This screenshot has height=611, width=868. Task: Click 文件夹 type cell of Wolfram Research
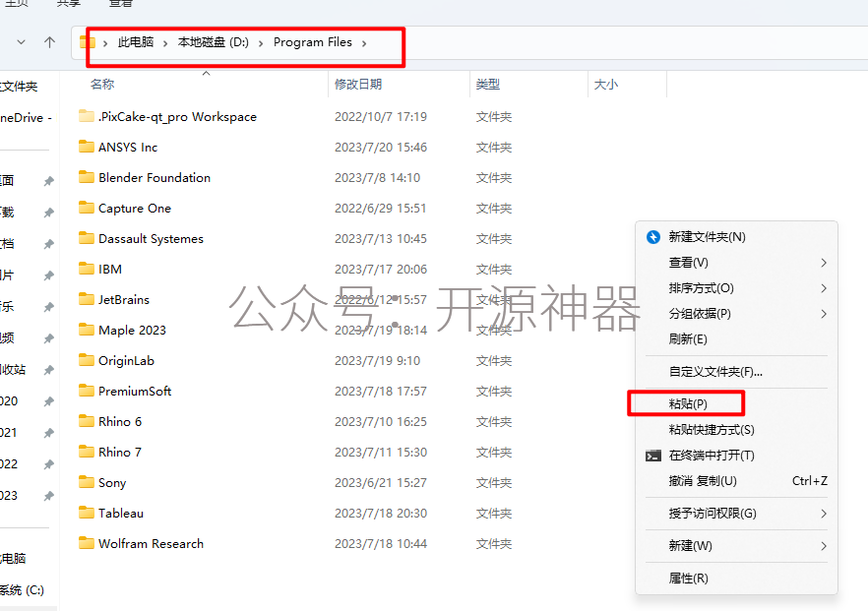(494, 543)
